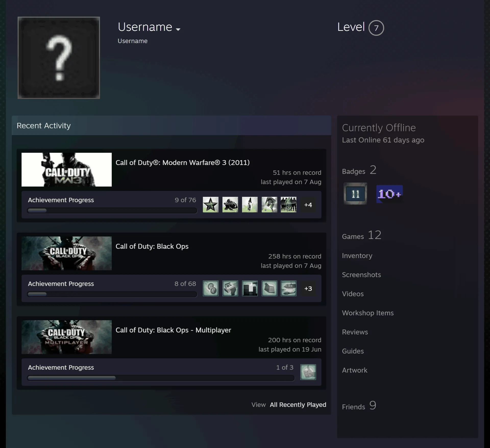Expand the Username dropdown arrow
Viewport: 490px width, 448px height.
(x=178, y=29)
